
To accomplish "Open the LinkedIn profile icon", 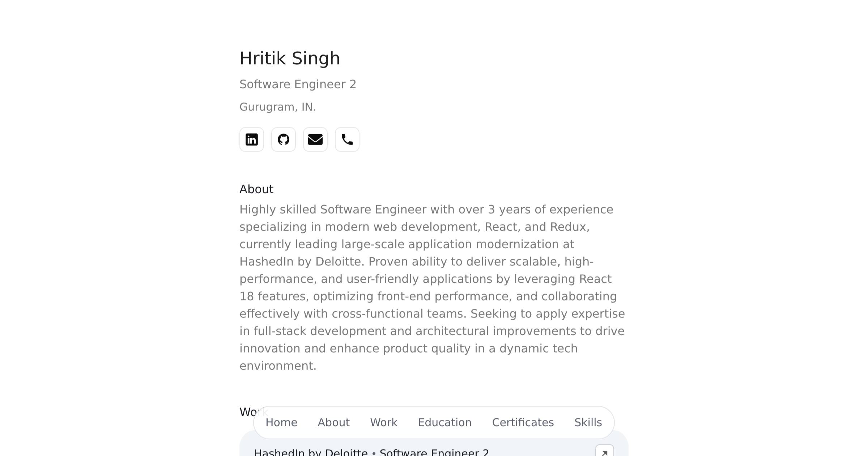I will [251, 139].
